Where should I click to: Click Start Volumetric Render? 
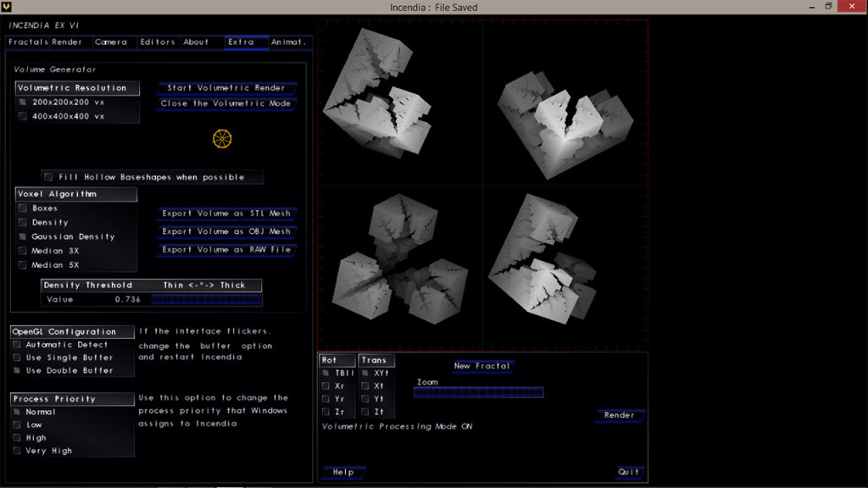pos(225,88)
